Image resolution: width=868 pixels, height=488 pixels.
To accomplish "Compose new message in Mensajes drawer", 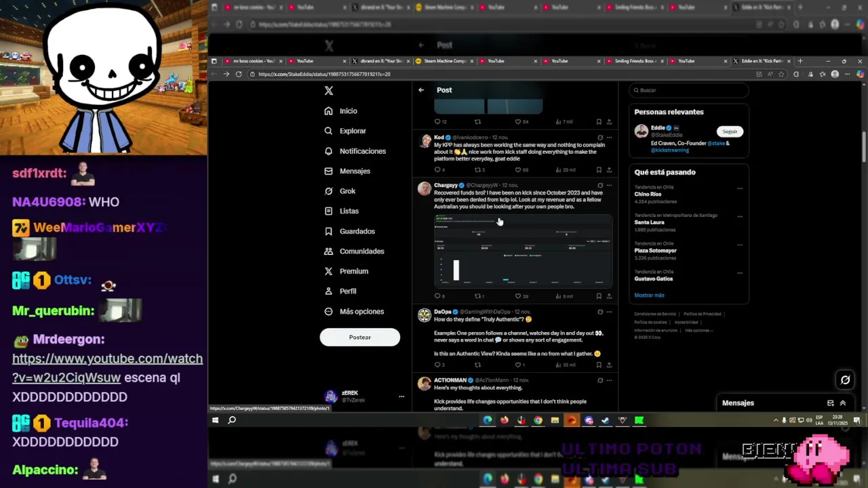I will click(831, 403).
